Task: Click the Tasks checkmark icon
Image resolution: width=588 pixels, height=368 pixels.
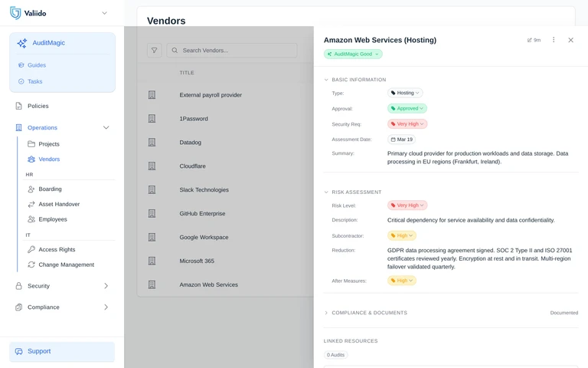Action: 21,81
